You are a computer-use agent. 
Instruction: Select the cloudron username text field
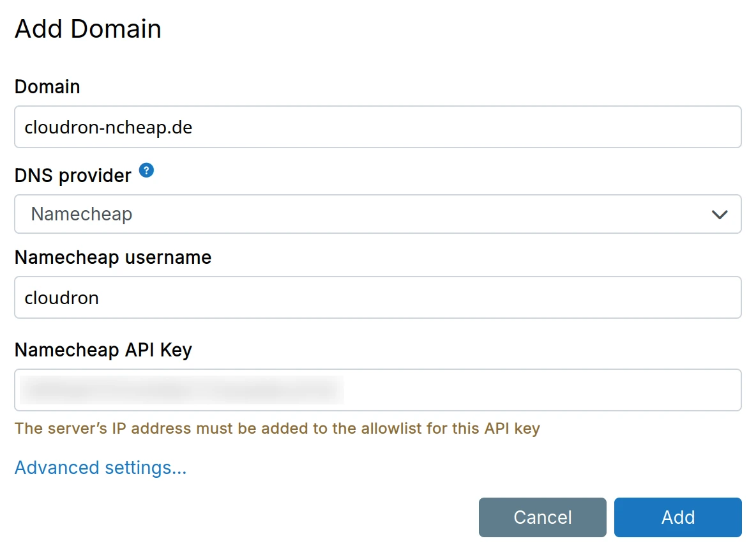point(377,298)
